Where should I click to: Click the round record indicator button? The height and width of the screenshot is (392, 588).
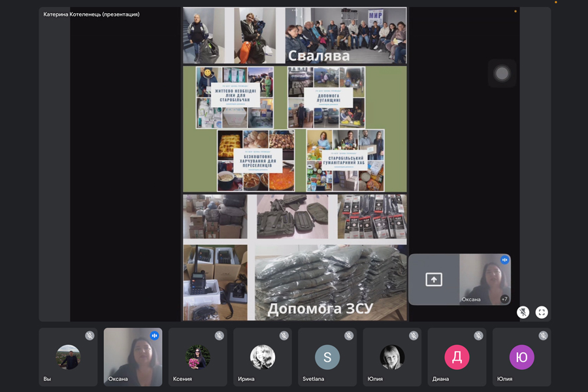[502, 74]
